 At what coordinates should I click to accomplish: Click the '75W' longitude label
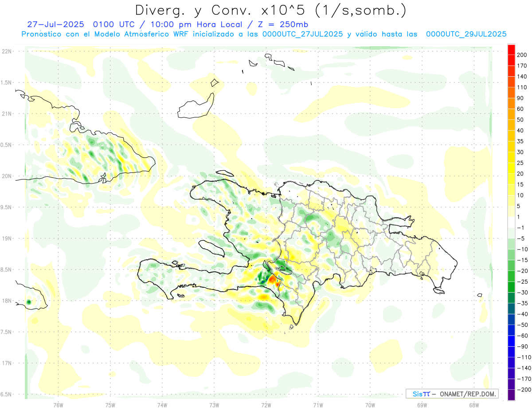(x=110, y=405)
